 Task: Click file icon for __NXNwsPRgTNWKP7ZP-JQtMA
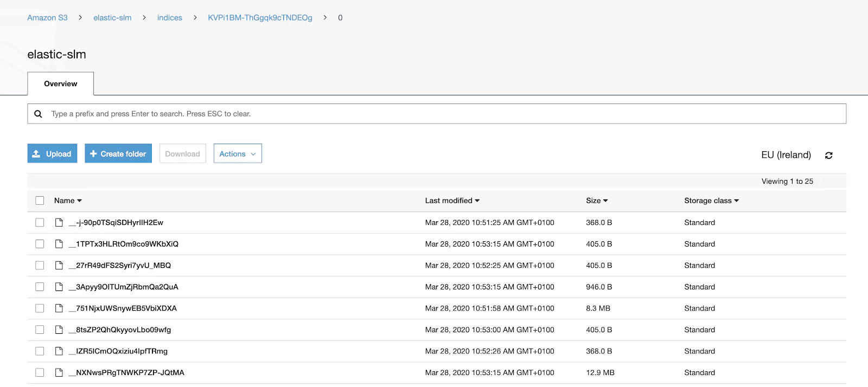point(59,372)
